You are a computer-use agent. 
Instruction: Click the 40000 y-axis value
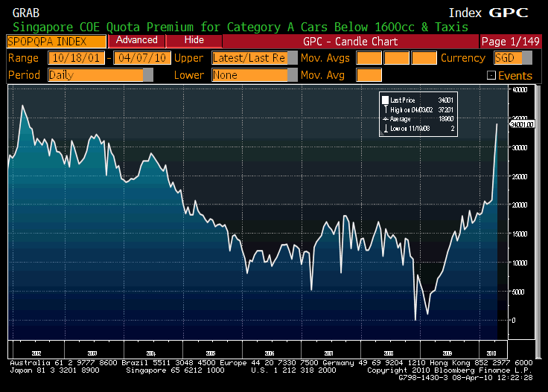[x=520, y=90]
